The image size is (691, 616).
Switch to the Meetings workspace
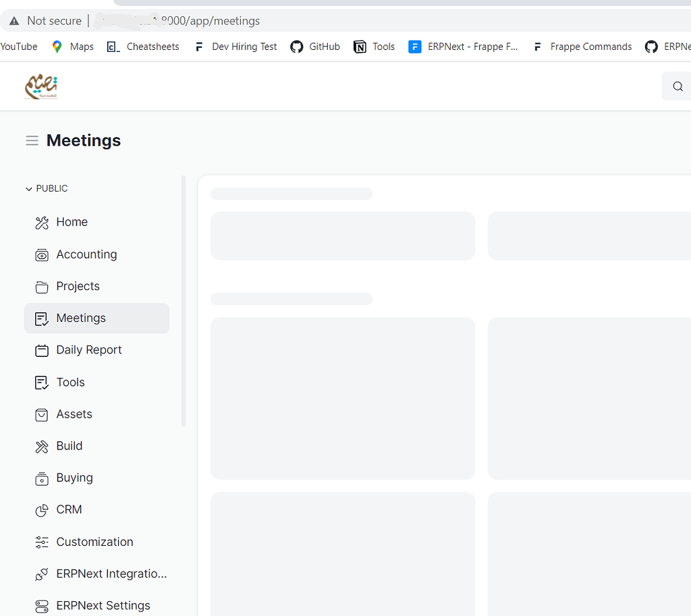click(x=81, y=318)
